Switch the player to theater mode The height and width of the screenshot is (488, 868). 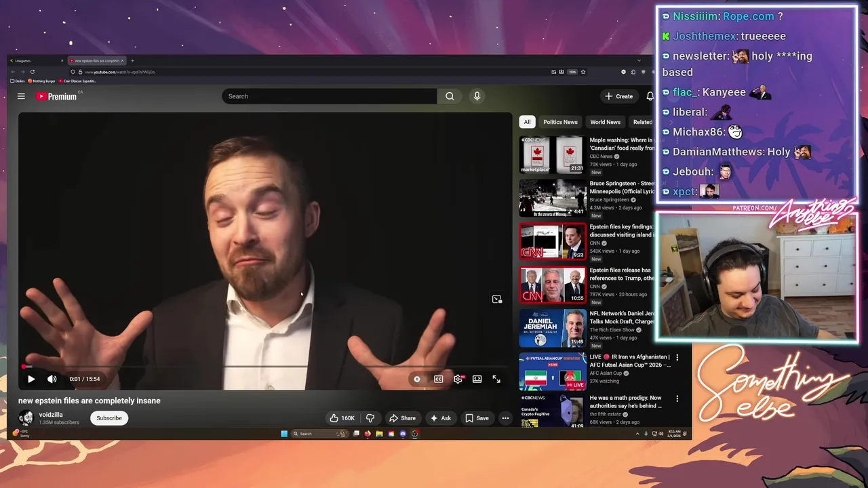[477, 379]
